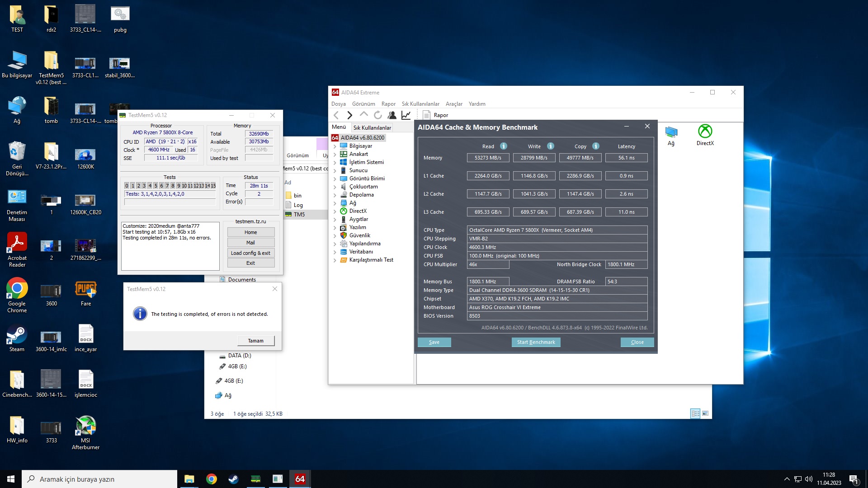Click the Windows search box

point(99,479)
